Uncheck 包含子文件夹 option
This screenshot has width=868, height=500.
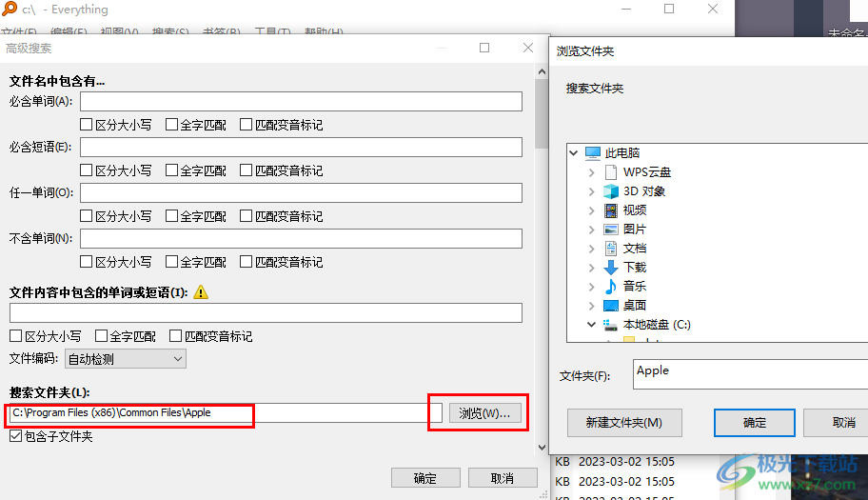(x=15, y=436)
